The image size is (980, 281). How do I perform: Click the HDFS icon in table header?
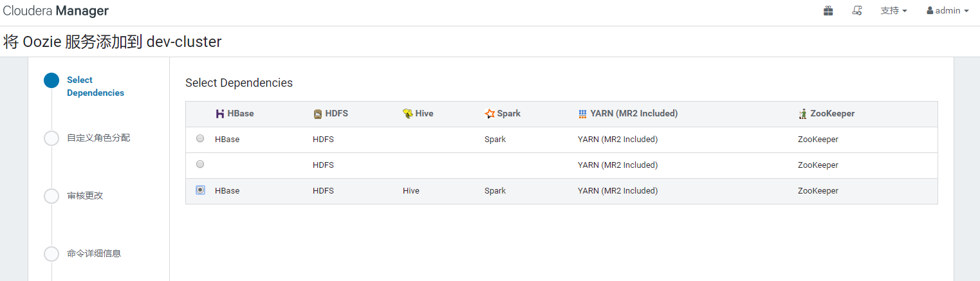click(x=317, y=114)
